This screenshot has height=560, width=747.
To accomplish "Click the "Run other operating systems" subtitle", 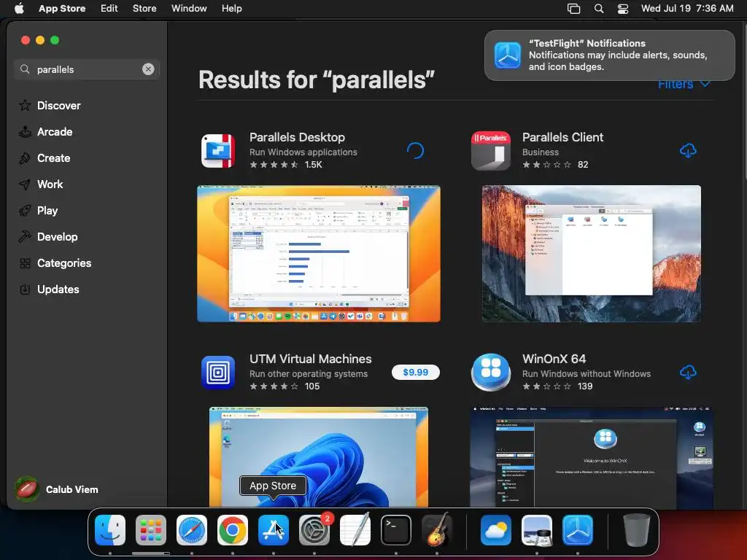I will [x=309, y=374].
